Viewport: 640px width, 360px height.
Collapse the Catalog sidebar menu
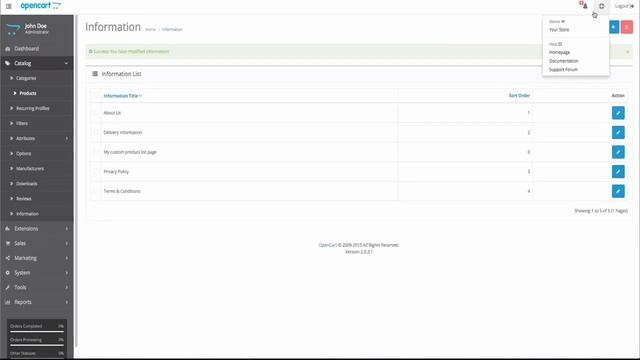click(37, 63)
